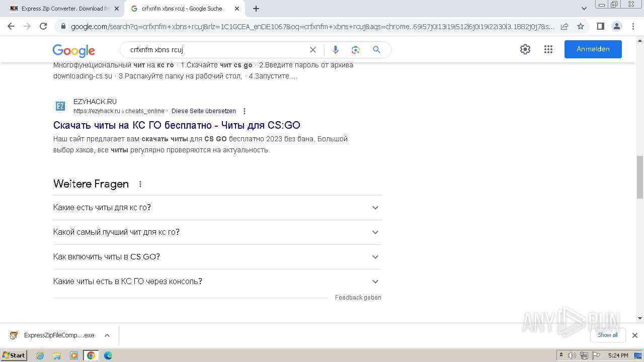
Task: Click the ezyhack.ru cheats_online URL
Action: [119, 111]
